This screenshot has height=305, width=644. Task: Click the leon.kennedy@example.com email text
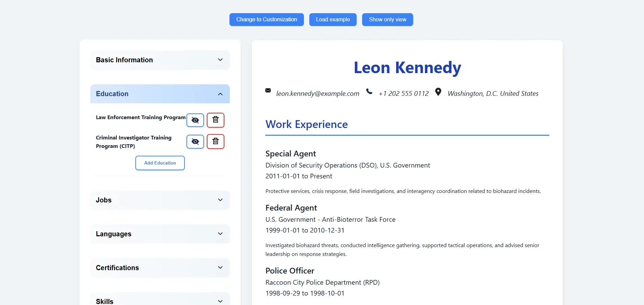[x=318, y=94]
